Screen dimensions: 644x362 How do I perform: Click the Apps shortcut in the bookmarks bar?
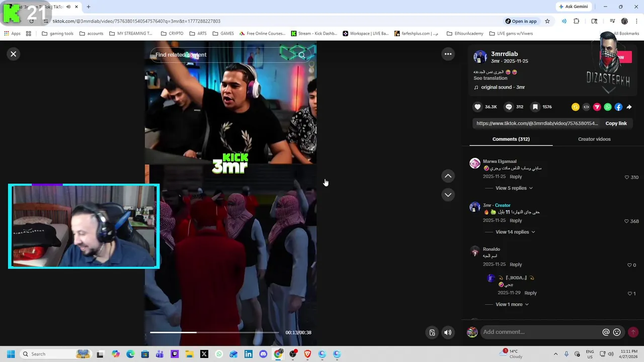[12, 34]
